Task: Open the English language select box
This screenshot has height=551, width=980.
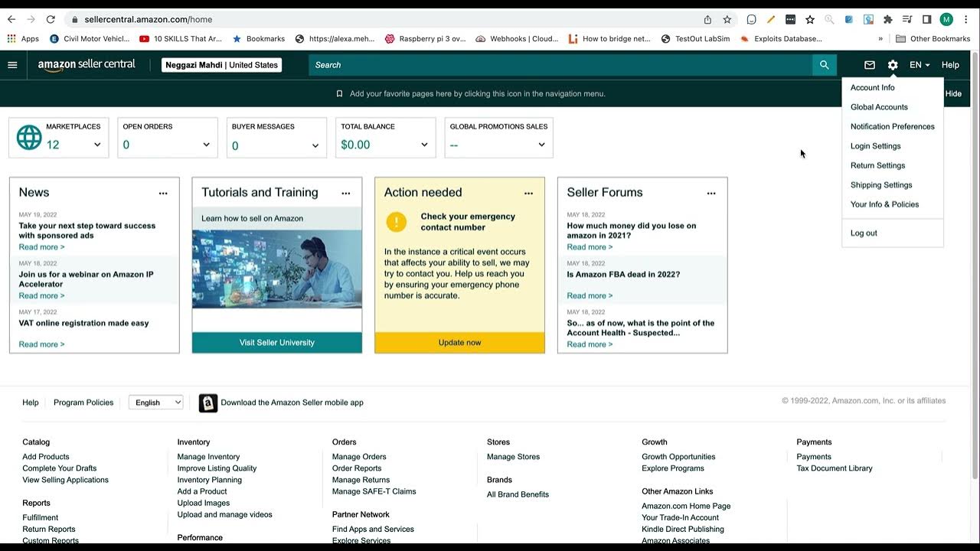Action: (x=156, y=403)
